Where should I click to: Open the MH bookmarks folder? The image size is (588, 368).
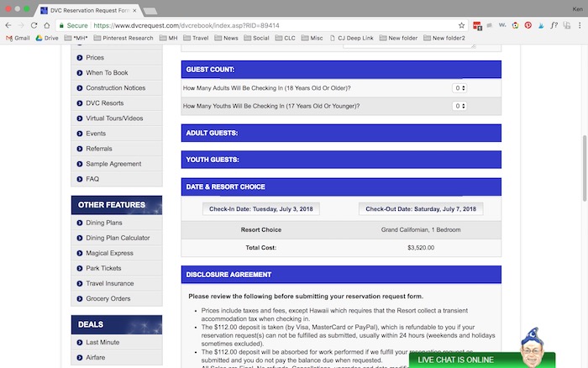pos(168,38)
